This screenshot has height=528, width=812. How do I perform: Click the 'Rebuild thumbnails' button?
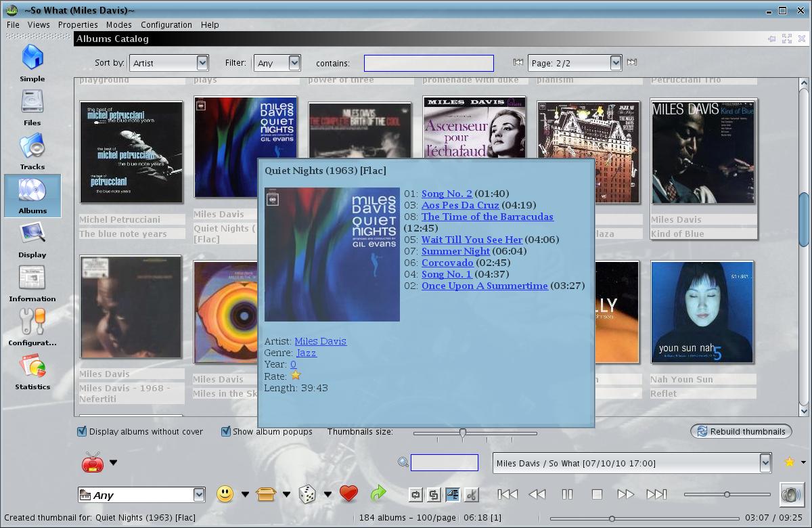tap(741, 431)
